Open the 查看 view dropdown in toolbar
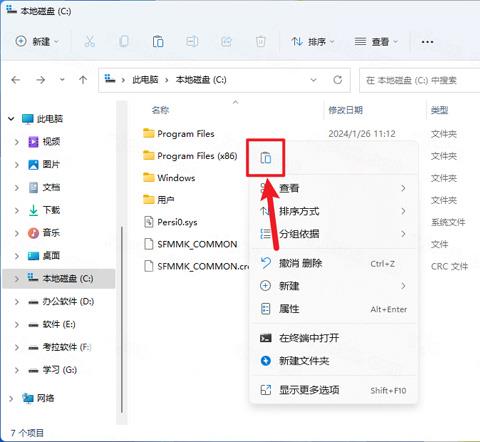 [x=376, y=42]
